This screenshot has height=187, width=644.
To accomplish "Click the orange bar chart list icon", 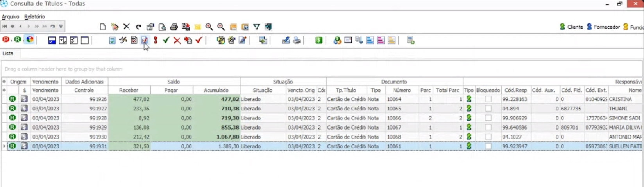I will pos(392,40).
